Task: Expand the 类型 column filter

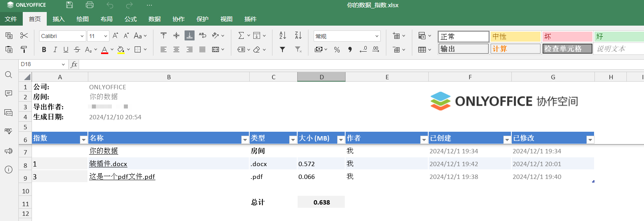Action: pos(293,139)
